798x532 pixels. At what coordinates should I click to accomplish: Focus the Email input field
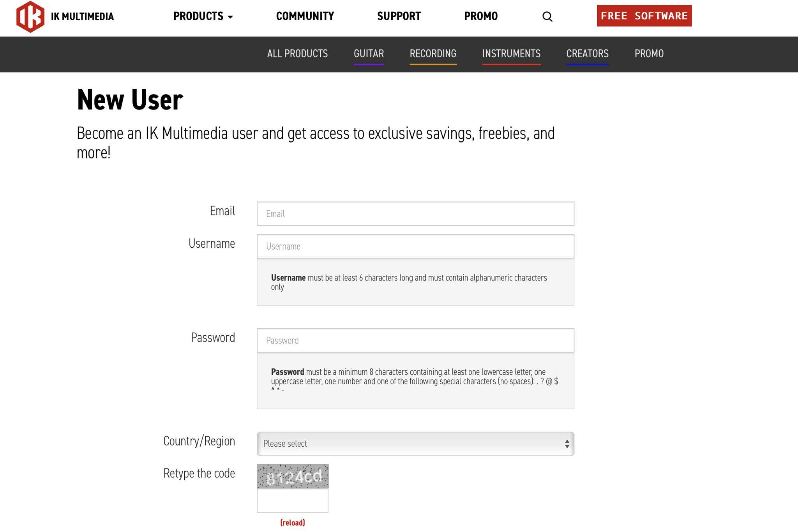[415, 214]
